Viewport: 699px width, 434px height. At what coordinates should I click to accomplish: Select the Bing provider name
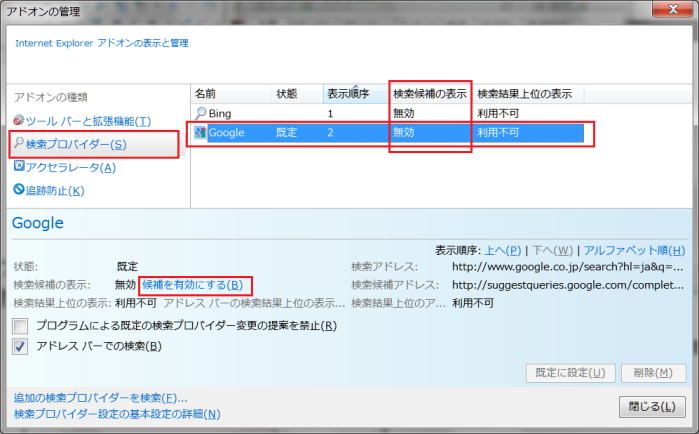(x=220, y=114)
